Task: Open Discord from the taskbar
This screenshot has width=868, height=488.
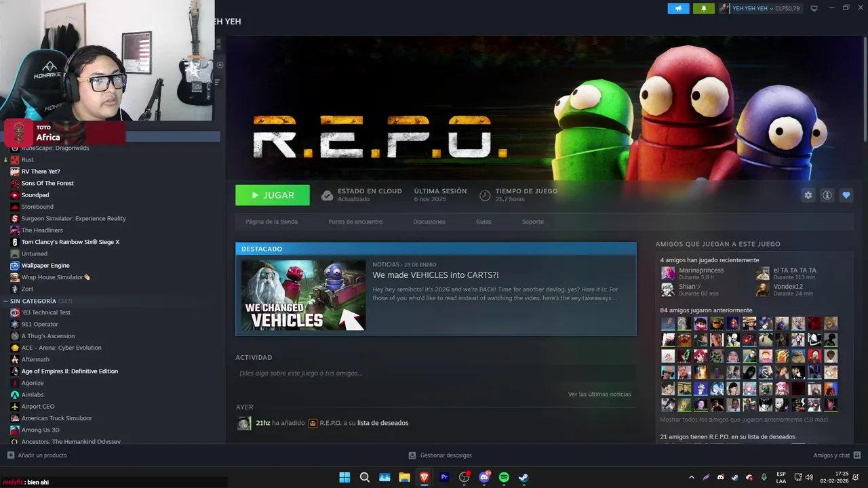Action: pyautogui.click(x=484, y=477)
